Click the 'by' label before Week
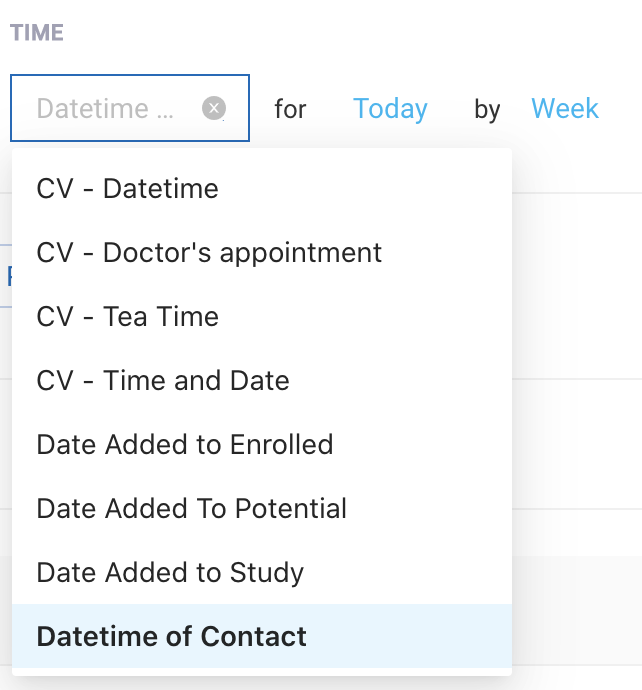Viewport: 642px width, 690px height. point(487,108)
